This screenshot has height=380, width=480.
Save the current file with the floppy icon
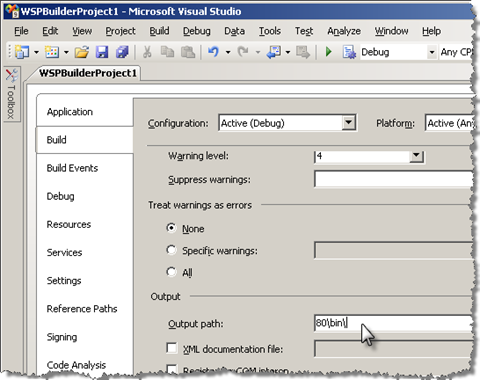[x=102, y=52]
